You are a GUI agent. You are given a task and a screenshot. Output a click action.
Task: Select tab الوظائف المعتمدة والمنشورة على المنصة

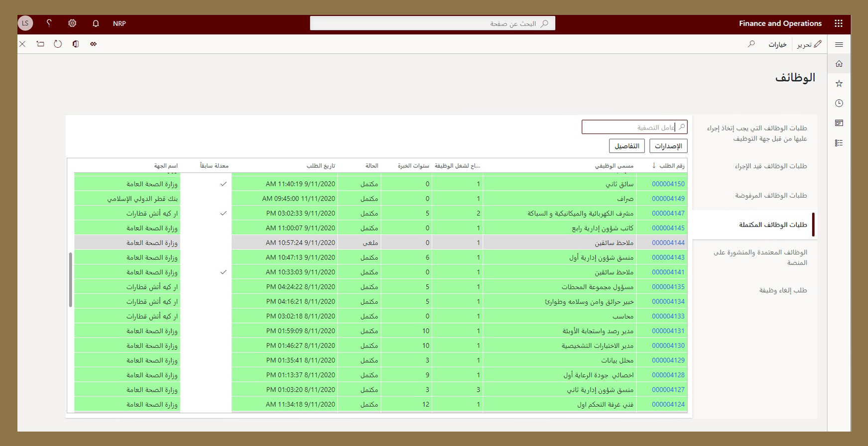pos(760,257)
